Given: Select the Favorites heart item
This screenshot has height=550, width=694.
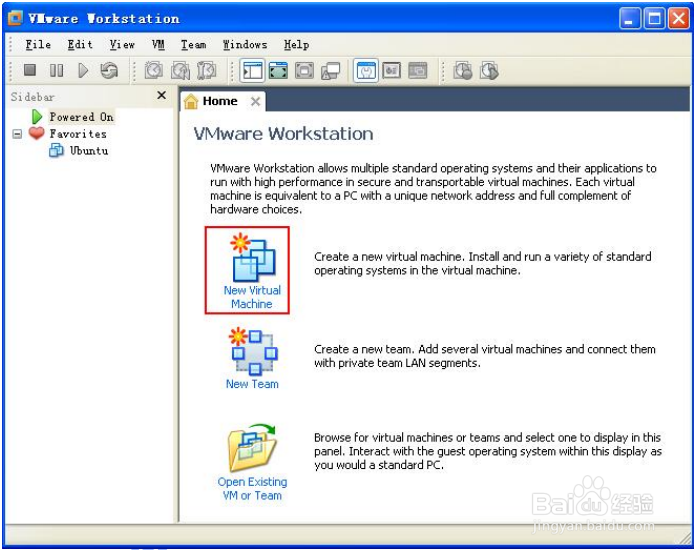Looking at the screenshot, I should (78, 134).
